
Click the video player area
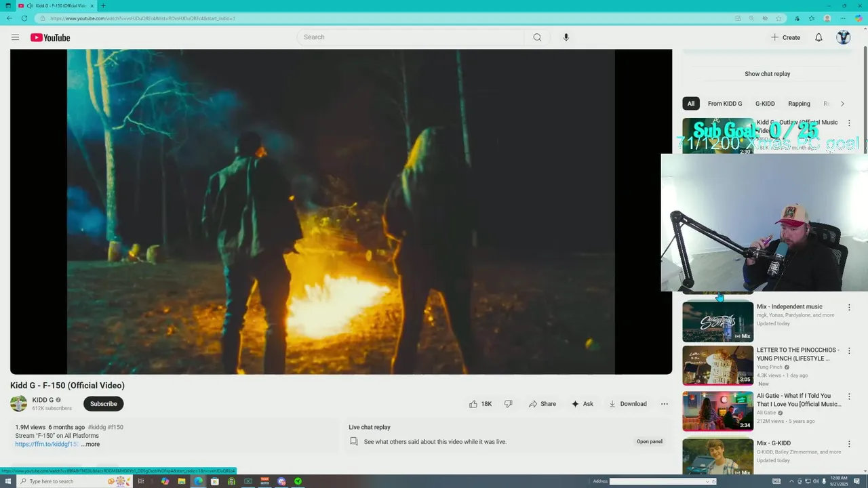click(341, 211)
